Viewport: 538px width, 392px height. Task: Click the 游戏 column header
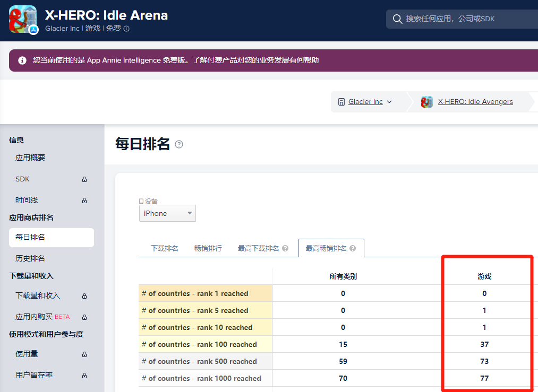point(484,276)
